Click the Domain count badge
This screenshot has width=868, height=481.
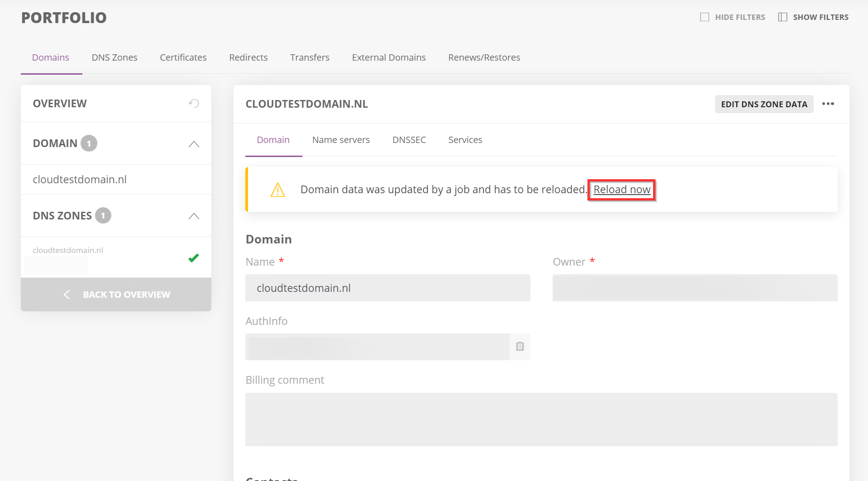coord(89,143)
